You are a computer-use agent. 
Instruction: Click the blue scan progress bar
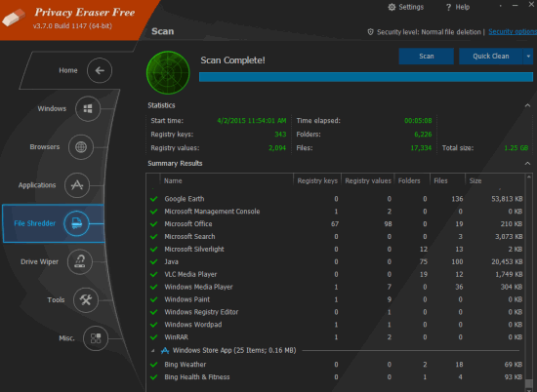(366, 77)
